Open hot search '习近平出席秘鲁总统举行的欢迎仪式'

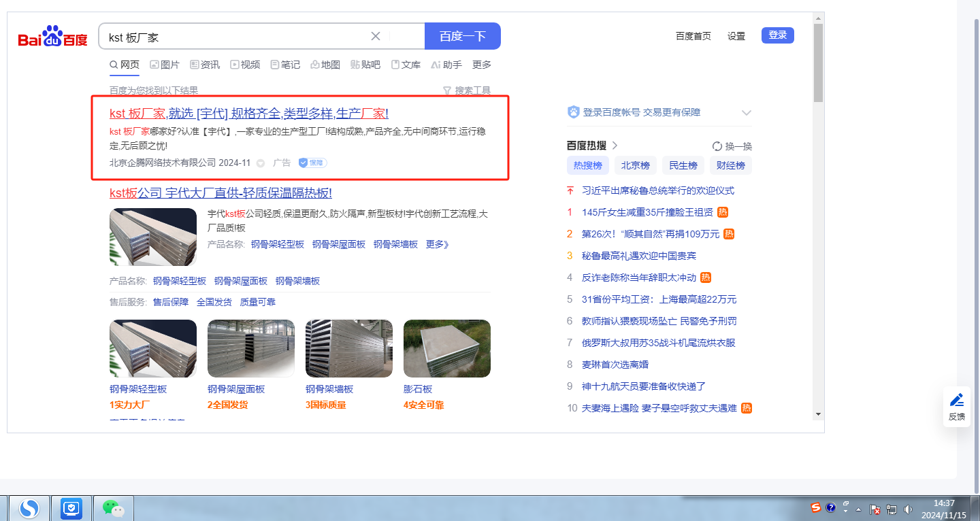(x=658, y=190)
